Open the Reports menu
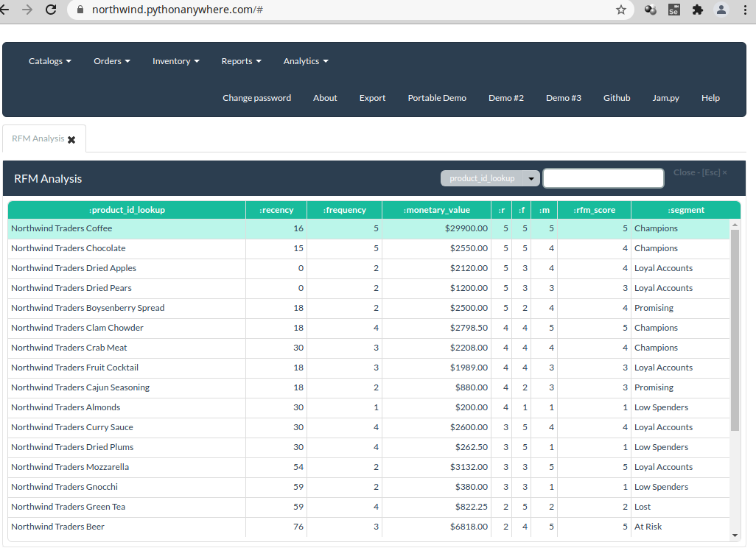756x548 pixels. pyautogui.click(x=241, y=61)
